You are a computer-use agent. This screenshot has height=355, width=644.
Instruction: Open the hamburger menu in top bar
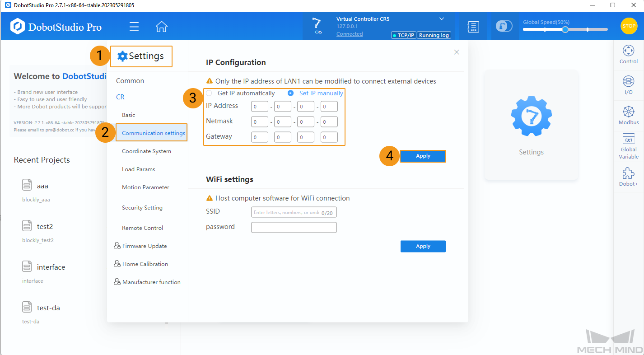click(x=134, y=27)
